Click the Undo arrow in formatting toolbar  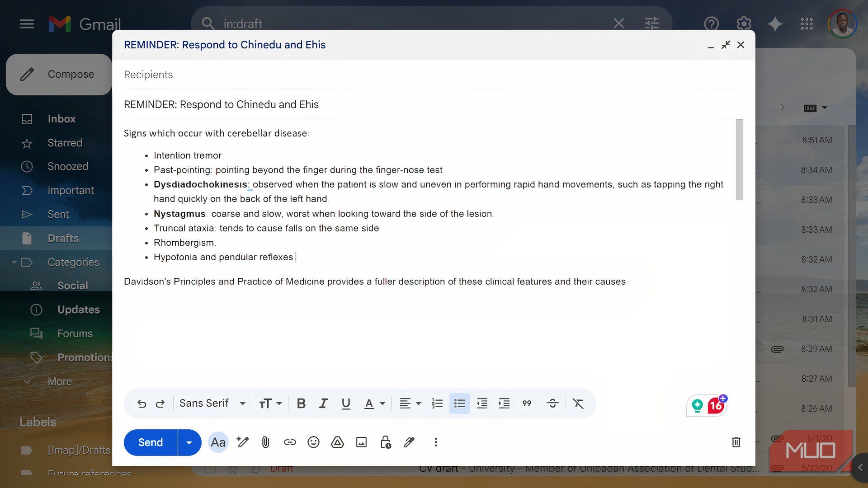[142, 404]
